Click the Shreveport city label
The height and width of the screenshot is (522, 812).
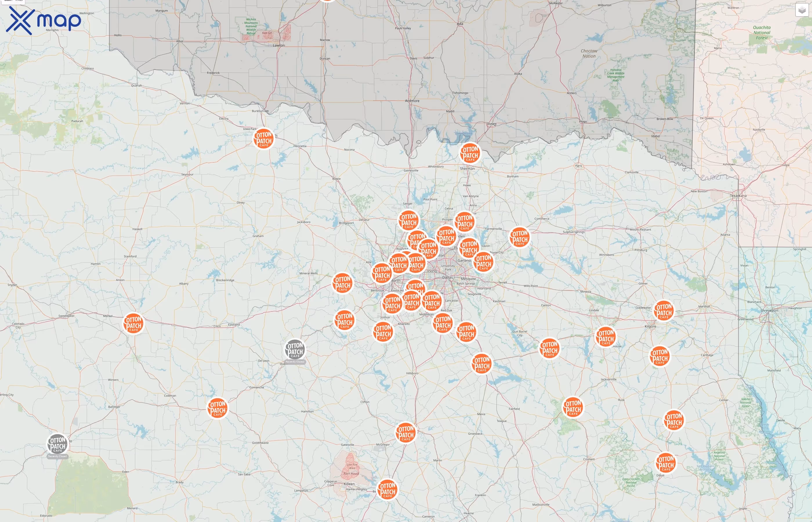click(769, 311)
